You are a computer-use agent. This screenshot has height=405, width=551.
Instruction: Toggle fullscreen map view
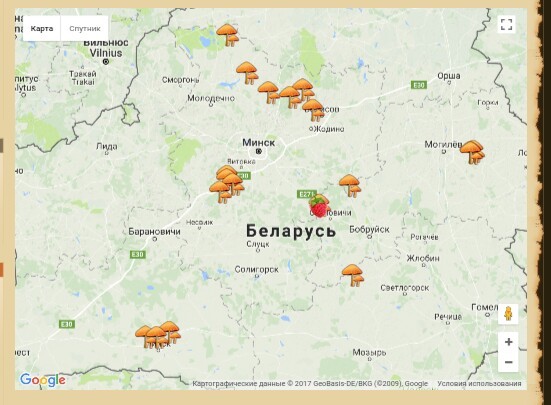click(x=506, y=25)
